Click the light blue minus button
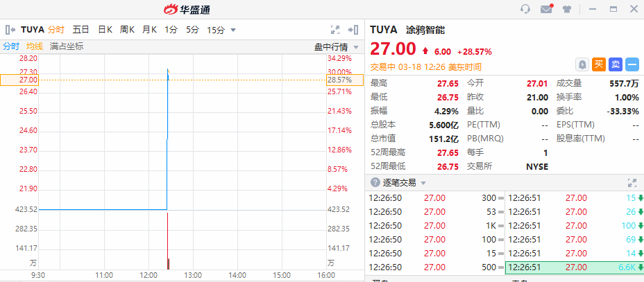644x282 pixels. point(632,64)
